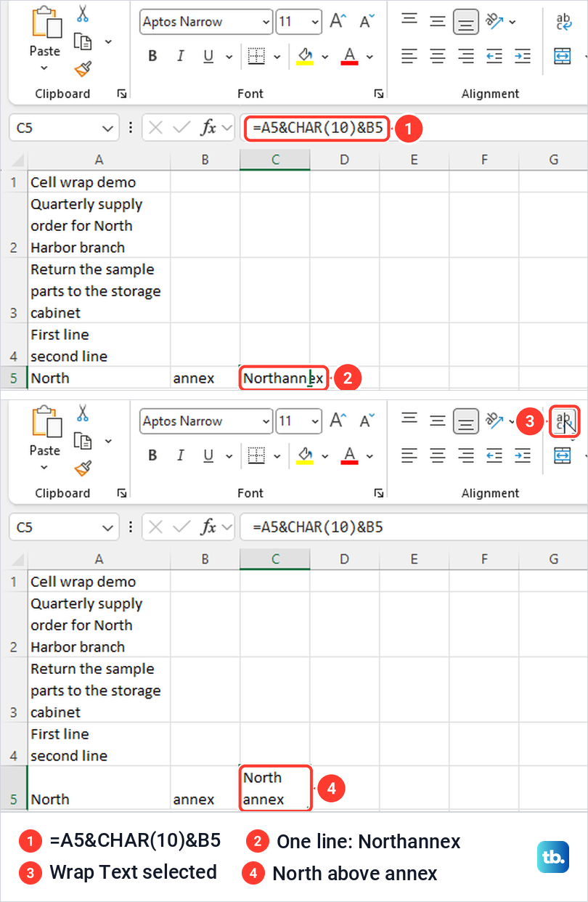Click the Cut scissors icon in upper screenshot
Screen dimensions: 588x902
click(82, 14)
